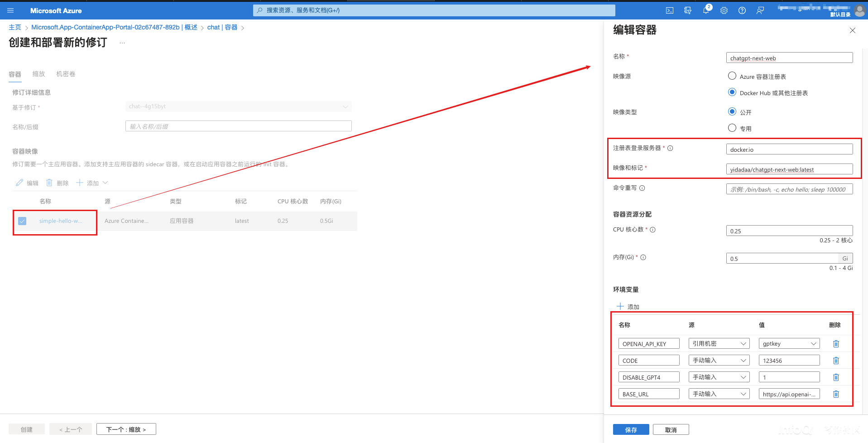Expand the 基于修订 dropdown

[239, 106]
